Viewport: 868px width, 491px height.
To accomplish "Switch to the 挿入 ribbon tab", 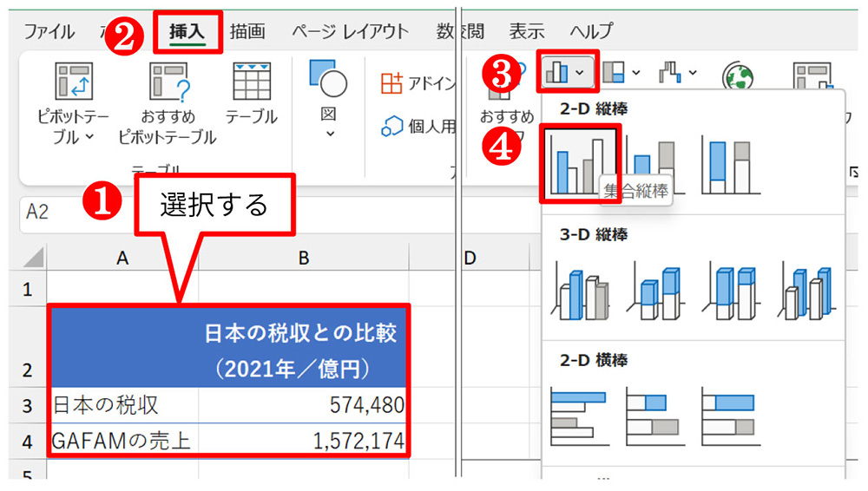I will [187, 32].
